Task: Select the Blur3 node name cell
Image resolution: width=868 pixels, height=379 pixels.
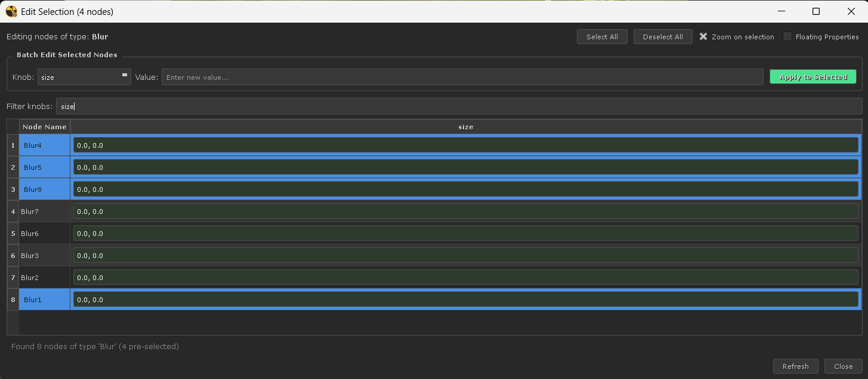Action: click(x=44, y=255)
